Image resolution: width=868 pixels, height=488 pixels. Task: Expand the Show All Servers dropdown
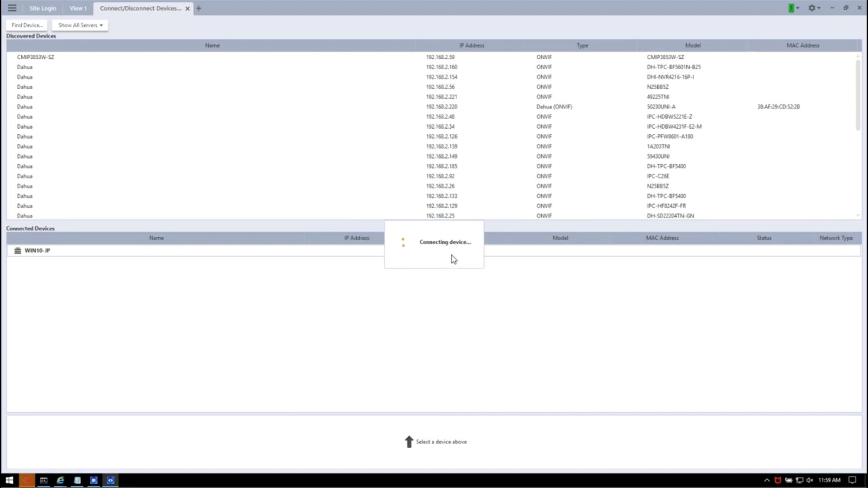(x=80, y=25)
